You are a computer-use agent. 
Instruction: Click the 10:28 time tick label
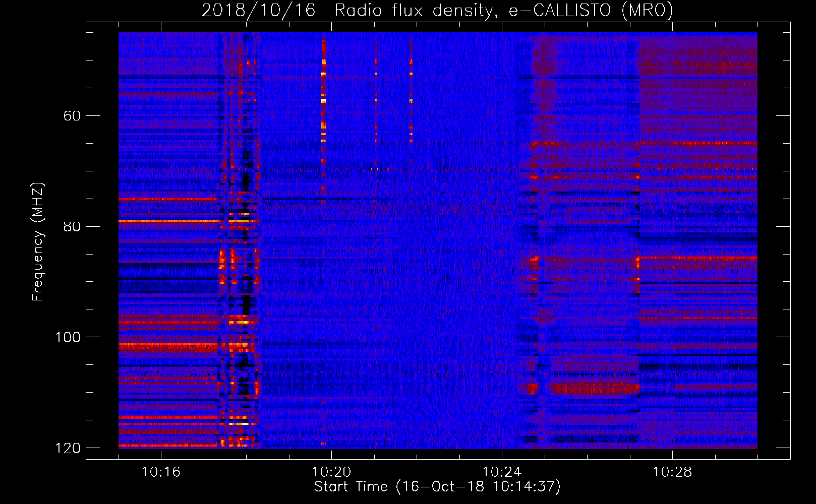tap(672, 472)
